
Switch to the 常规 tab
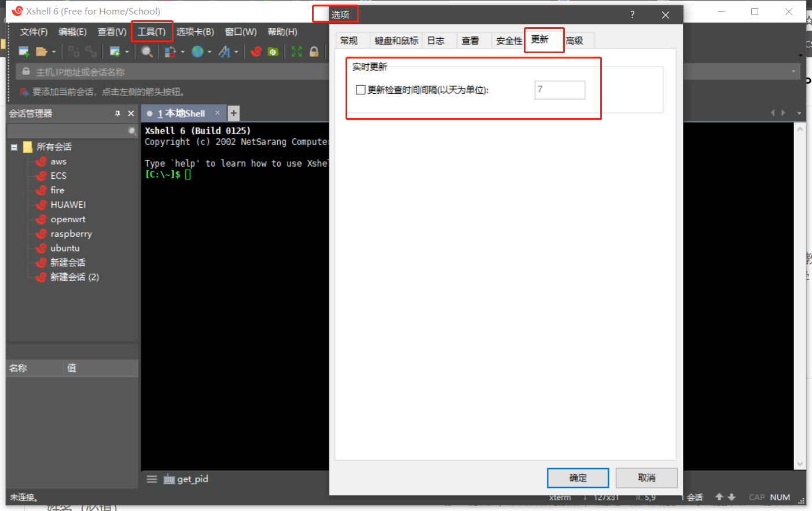pyautogui.click(x=349, y=41)
